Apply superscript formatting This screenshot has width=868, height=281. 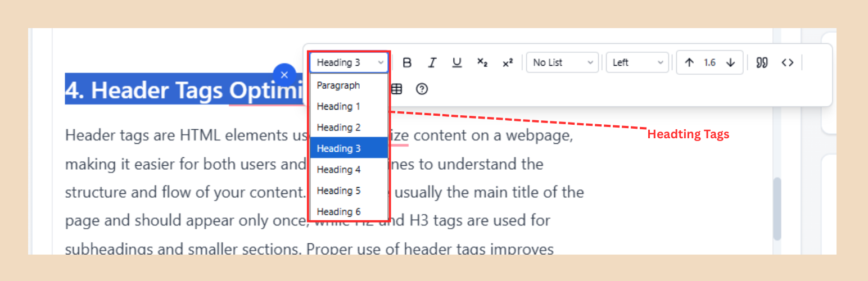click(508, 62)
